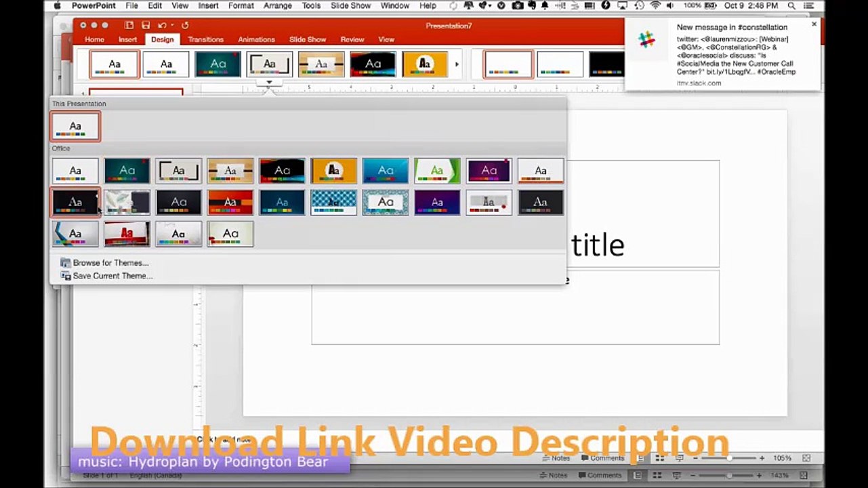Start slide show from front window status bar

coord(679,458)
